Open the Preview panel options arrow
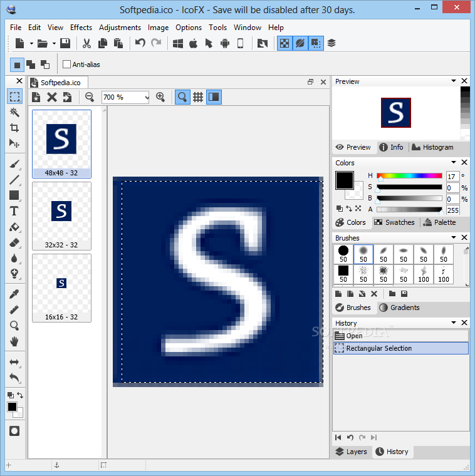 tap(454, 81)
